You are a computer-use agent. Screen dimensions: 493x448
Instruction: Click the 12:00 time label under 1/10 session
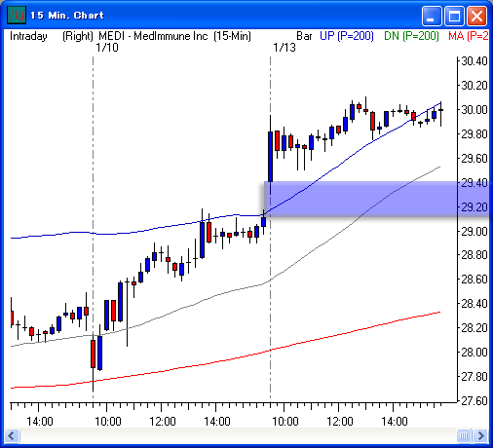(x=163, y=422)
